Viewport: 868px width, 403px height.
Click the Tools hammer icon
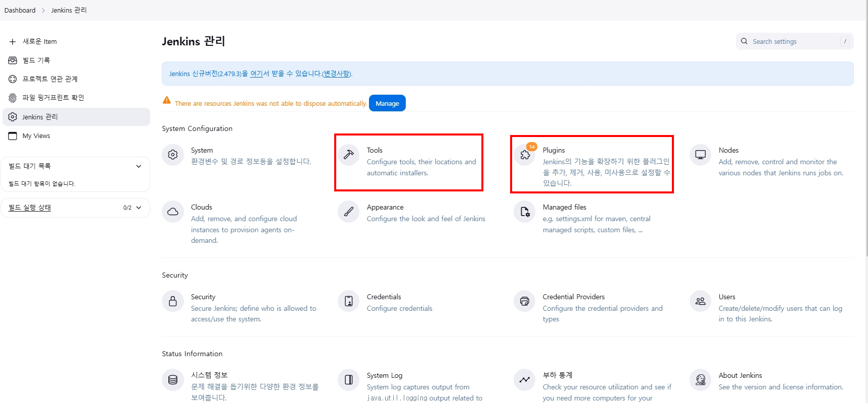click(x=349, y=155)
